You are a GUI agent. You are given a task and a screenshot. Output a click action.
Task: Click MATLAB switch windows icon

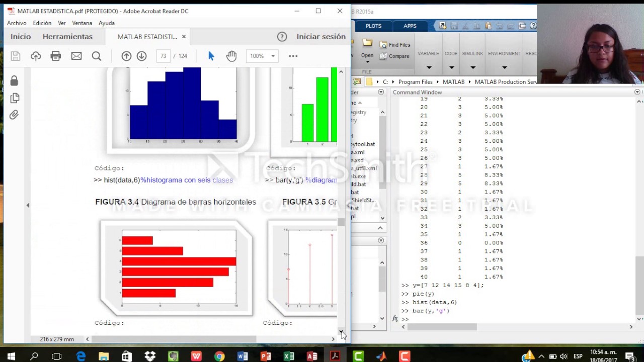point(522,26)
